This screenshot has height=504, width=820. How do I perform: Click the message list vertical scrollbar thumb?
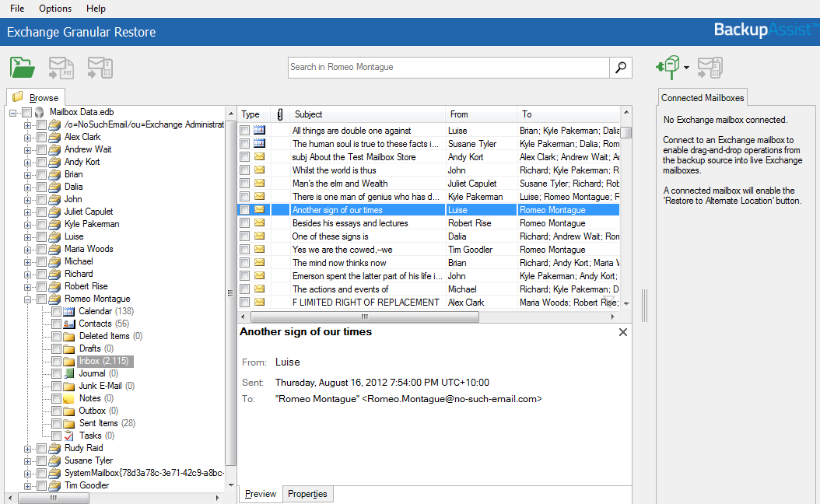tap(626, 133)
